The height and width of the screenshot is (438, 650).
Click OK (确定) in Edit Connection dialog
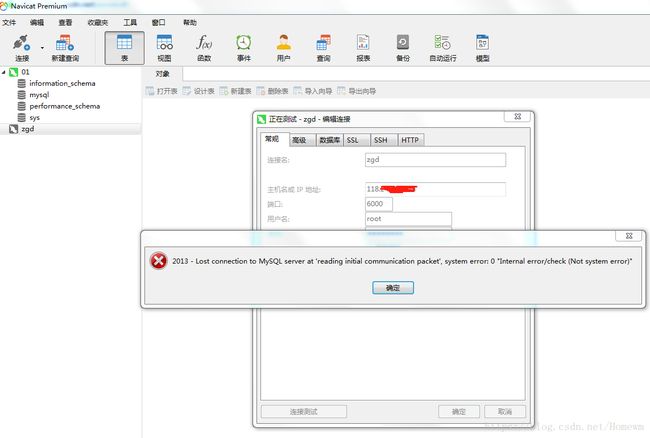click(x=459, y=411)
